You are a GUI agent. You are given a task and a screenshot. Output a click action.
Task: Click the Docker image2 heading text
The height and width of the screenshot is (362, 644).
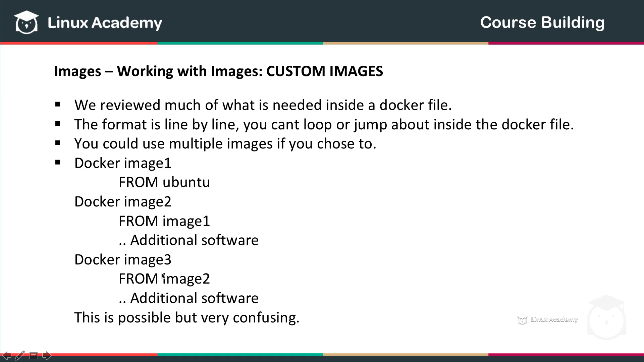(x=123, y=202)
